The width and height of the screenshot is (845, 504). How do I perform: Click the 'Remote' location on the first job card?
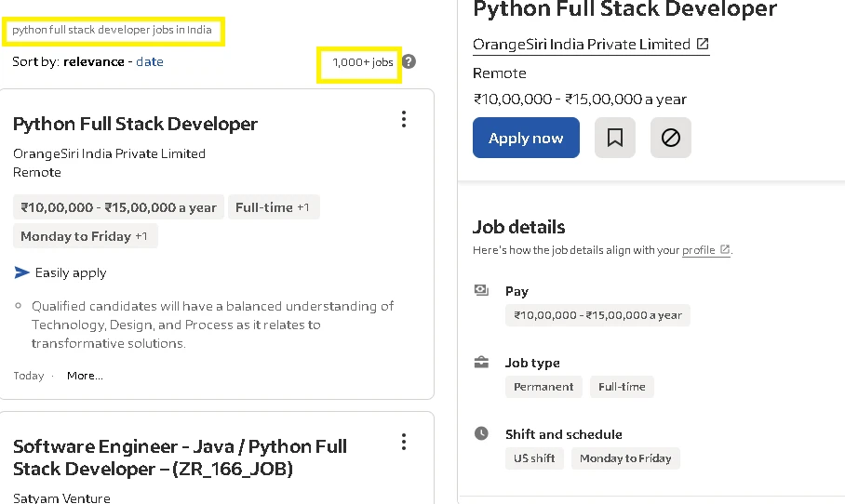coord(37,172)
